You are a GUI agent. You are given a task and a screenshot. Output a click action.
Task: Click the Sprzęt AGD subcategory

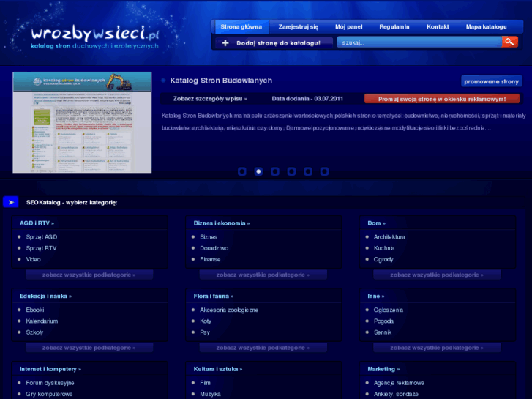42,237
